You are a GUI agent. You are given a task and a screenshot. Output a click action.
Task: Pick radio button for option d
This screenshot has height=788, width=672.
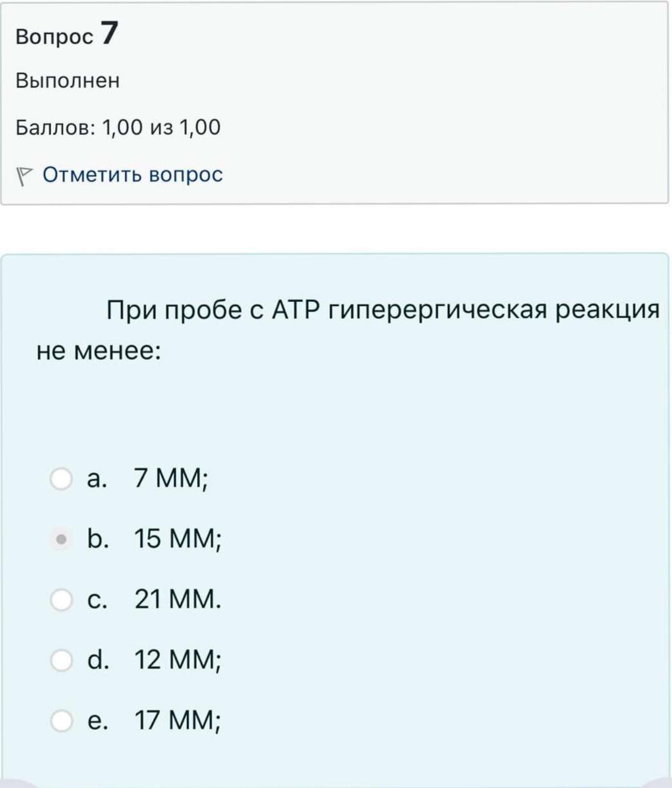(x=61, y=660)
